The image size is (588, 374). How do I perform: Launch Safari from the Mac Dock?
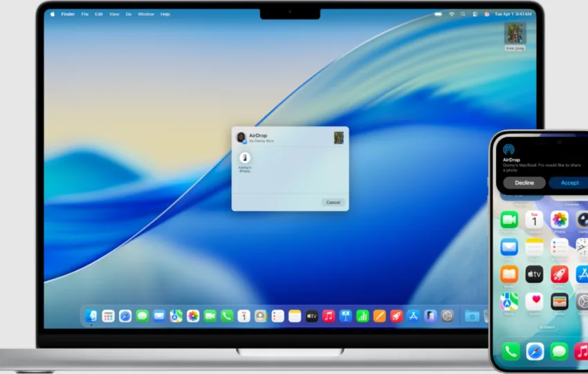click(125, 316)
